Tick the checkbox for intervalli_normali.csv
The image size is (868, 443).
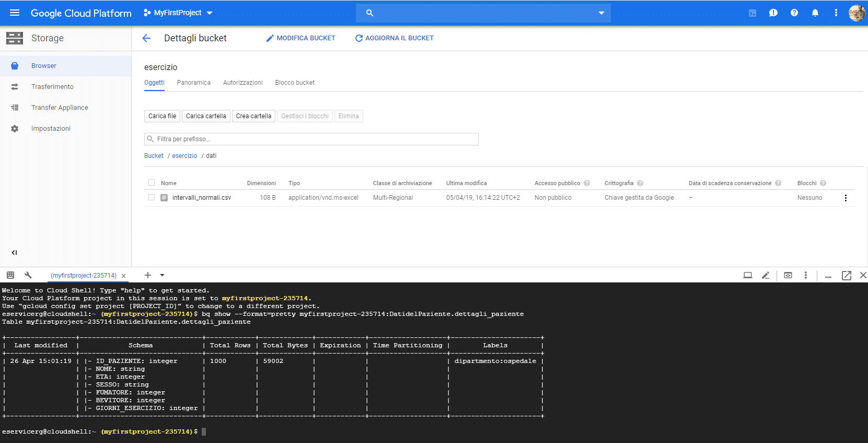tap(152, 197)
